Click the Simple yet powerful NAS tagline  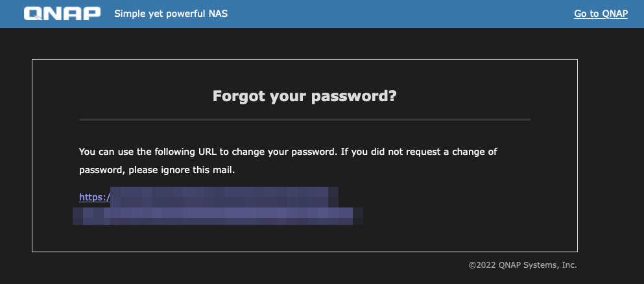point(171,14)
